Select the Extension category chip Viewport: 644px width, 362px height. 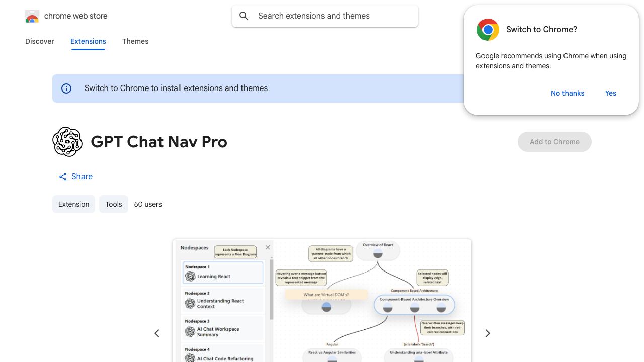tap(73, 204)
